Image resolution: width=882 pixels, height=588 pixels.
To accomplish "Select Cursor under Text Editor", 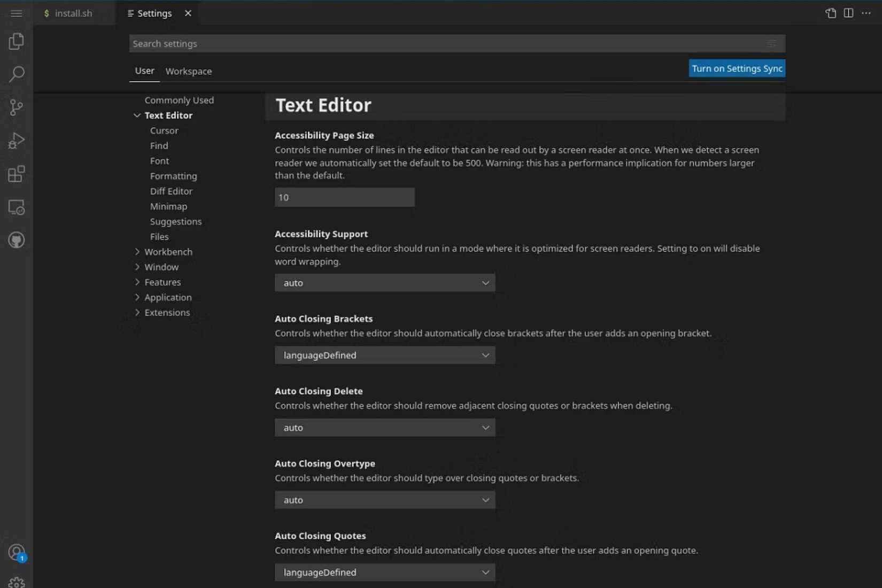I will click(164, 130).
